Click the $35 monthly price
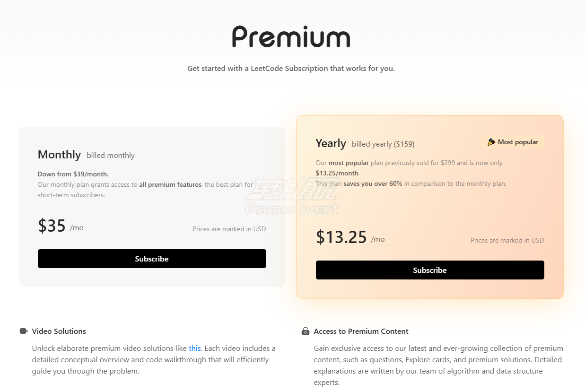The width and height of the screenshot is (585, 392). pos(52,226)
